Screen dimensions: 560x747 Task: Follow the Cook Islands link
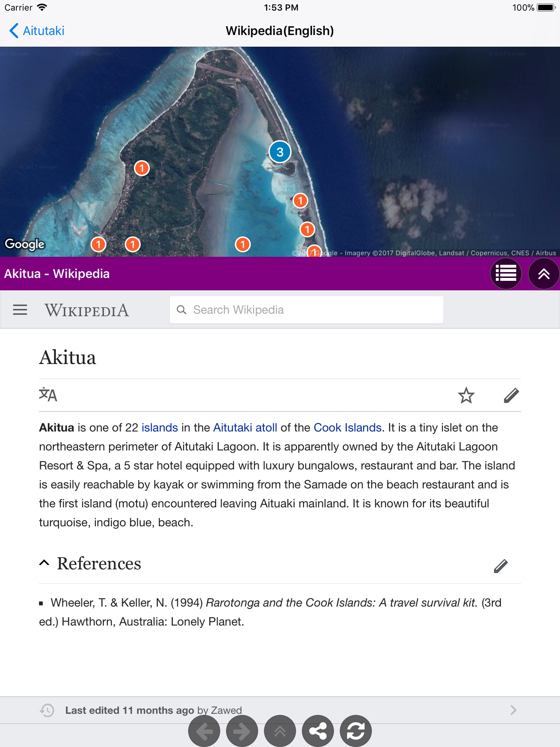tap(347, 427)
